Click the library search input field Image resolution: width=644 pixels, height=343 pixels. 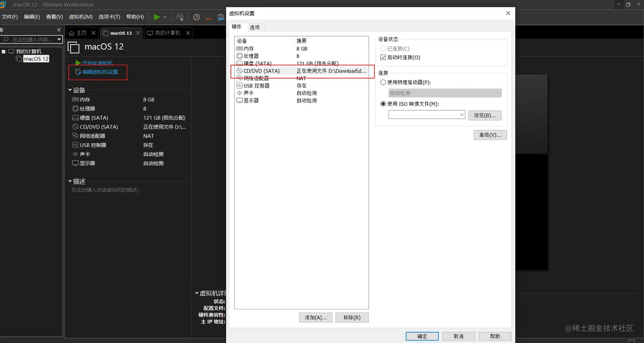[x=29, y=40]
